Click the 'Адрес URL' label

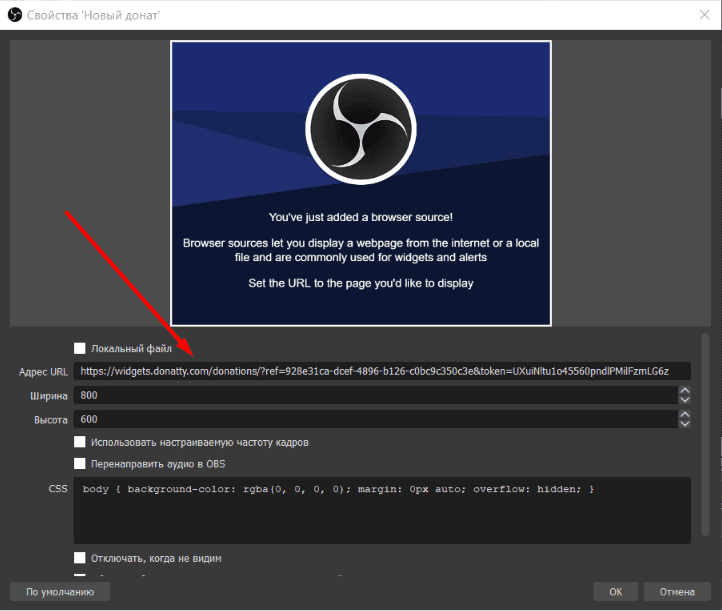[43, 372]
